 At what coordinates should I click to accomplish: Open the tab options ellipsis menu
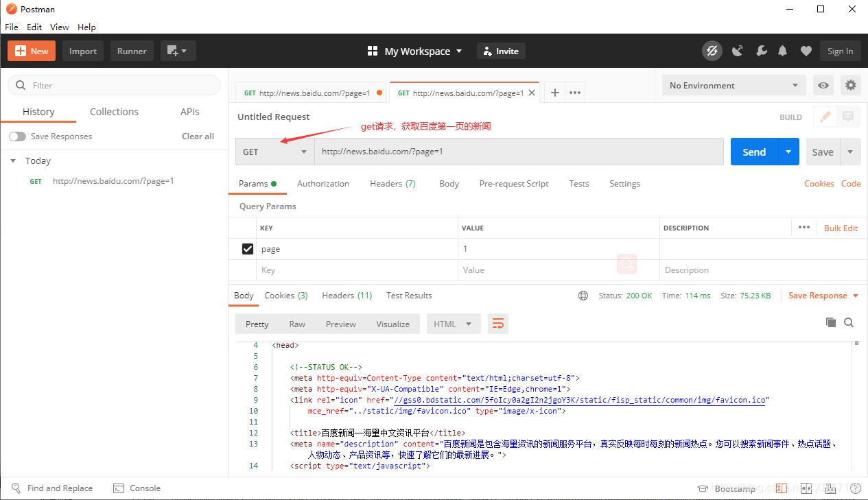point(575,93)
